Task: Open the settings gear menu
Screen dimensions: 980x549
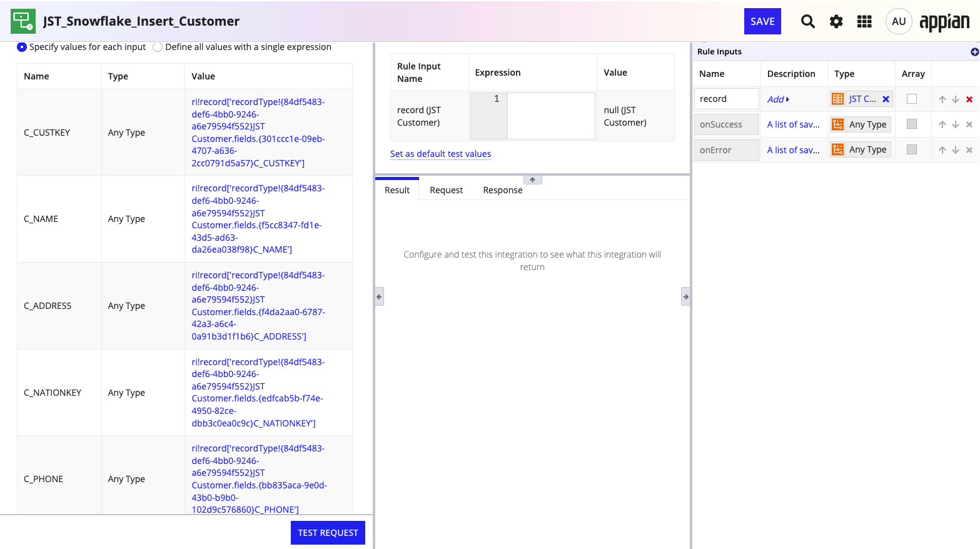Action: 836,21
